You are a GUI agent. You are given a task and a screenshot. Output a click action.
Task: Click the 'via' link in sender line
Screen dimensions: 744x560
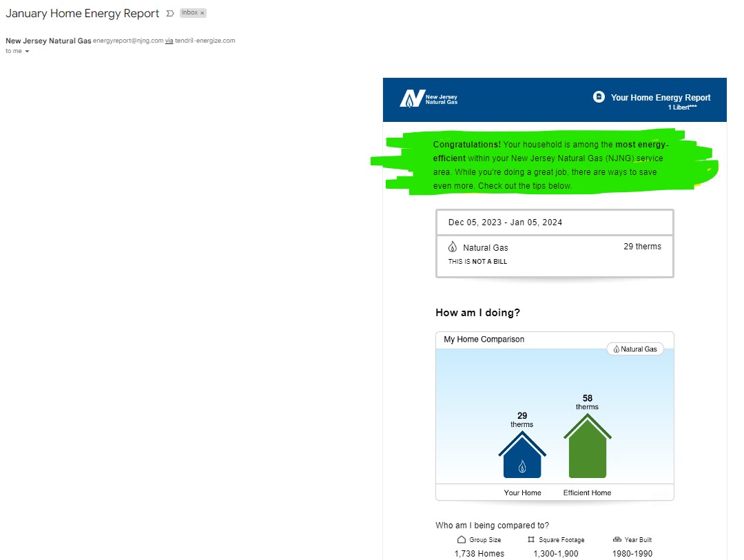[169, 41]
